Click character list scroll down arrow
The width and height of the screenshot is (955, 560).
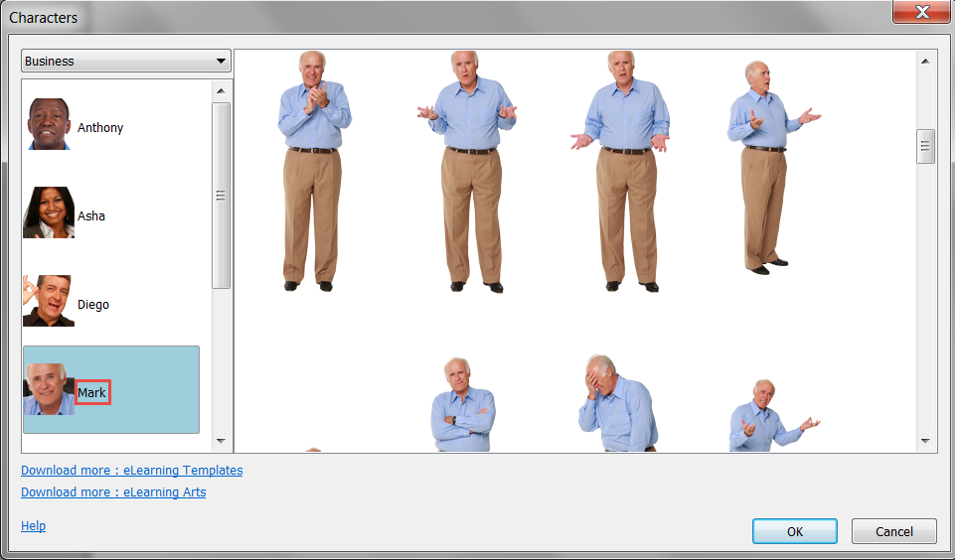221,441
